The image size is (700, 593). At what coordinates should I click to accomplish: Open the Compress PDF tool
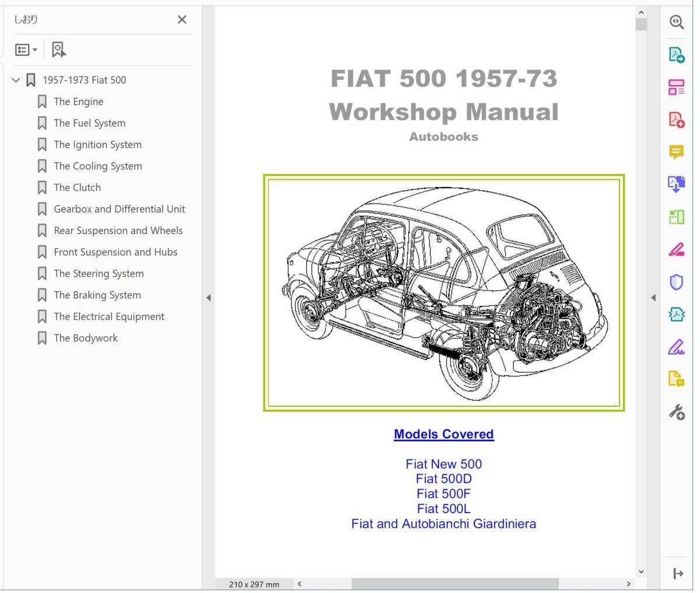pos(677,315)
